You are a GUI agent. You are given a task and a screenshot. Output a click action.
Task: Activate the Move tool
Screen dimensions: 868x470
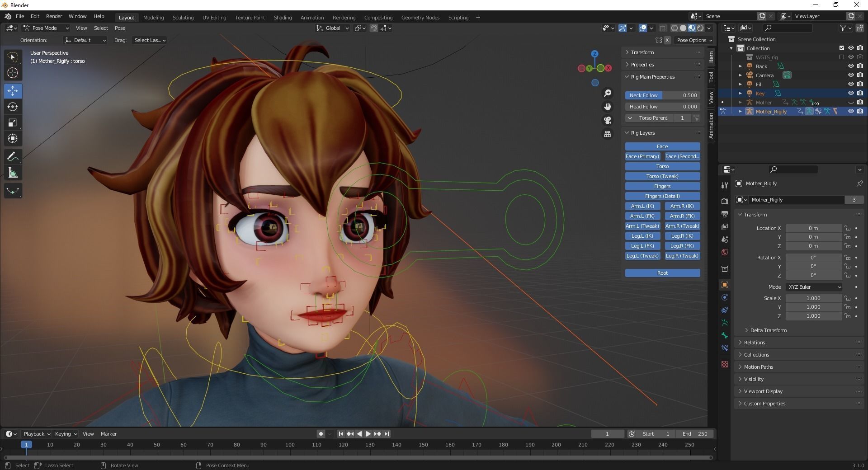[x=13, y=91]
